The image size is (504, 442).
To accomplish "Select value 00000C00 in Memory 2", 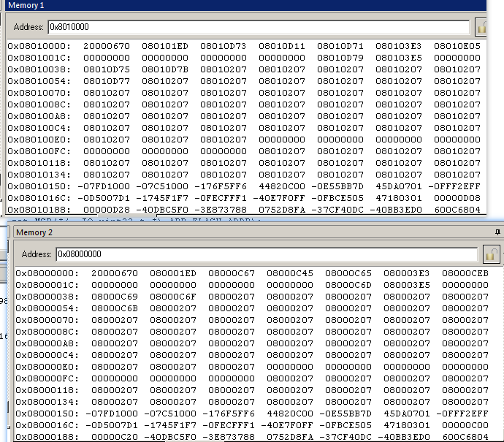I will coord(465,425).
